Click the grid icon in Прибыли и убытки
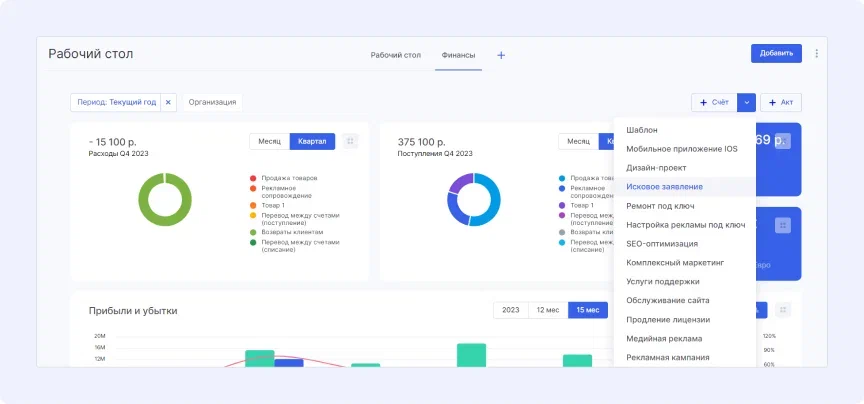Viewport: 864px width, 404px height. point(782,310)
